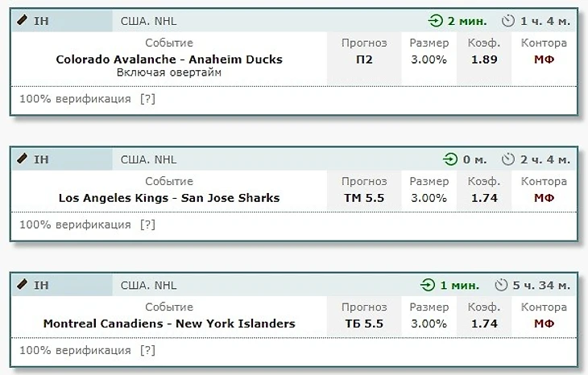Screen dimensions: 588x375
Task: Open the [?] verification help in the Colorado card
Action: 147,99
